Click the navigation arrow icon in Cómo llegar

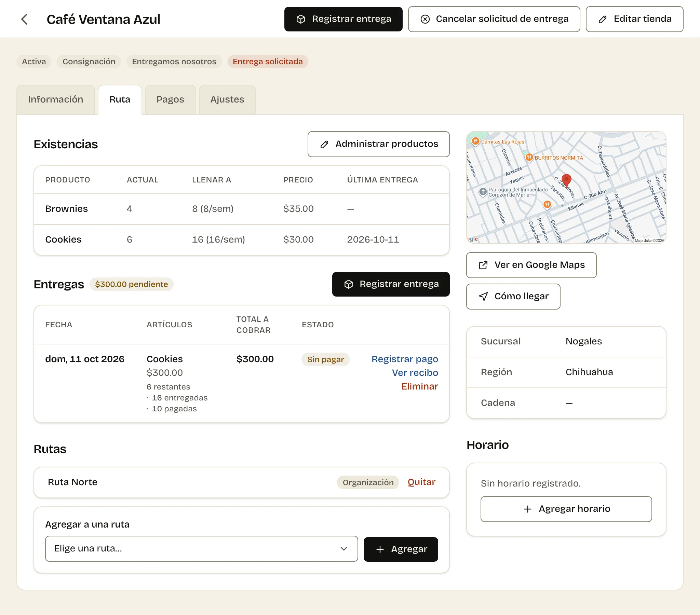click(x=483, y=297)
